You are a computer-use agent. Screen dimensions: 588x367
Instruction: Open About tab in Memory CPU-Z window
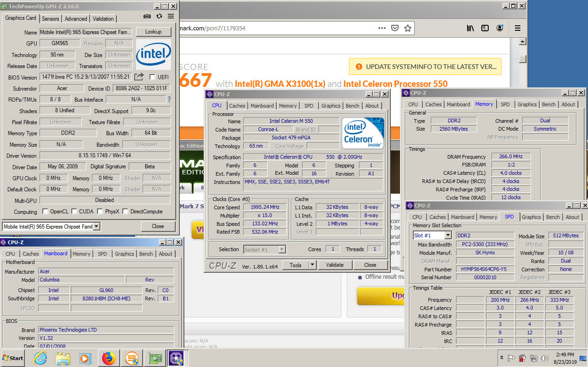pos(568,104)
